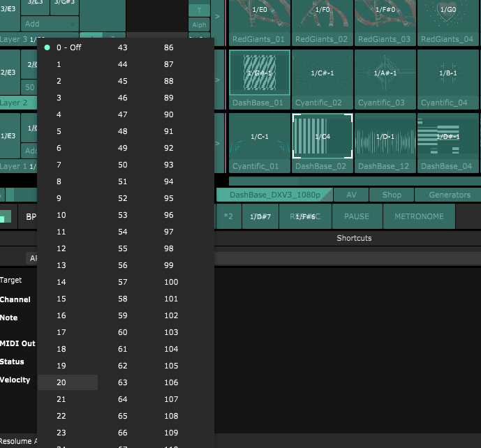481x448 pixels.
Task: Open the AV deck tab
Action: coord(351,195)
